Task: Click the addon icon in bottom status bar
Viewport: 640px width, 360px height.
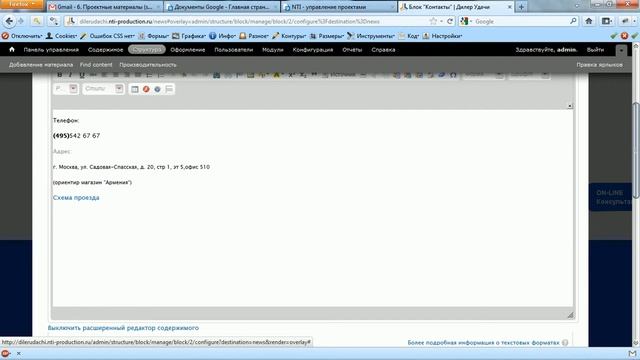Action: coord(5,353)
